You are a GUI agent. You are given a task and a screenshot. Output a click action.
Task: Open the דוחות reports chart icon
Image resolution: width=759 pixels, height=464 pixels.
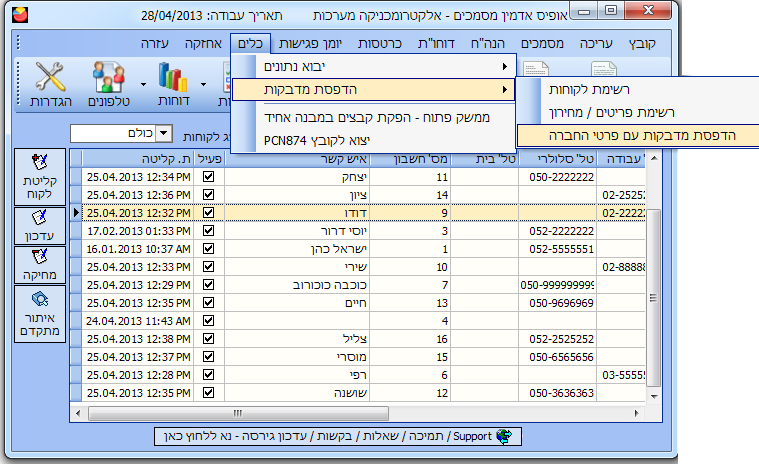173,85
